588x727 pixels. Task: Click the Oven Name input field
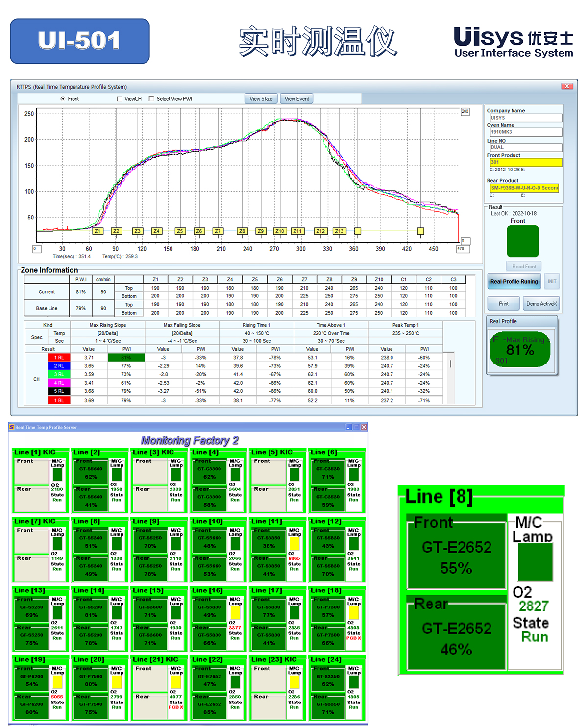pyautogui.click(x=525, y=132)
